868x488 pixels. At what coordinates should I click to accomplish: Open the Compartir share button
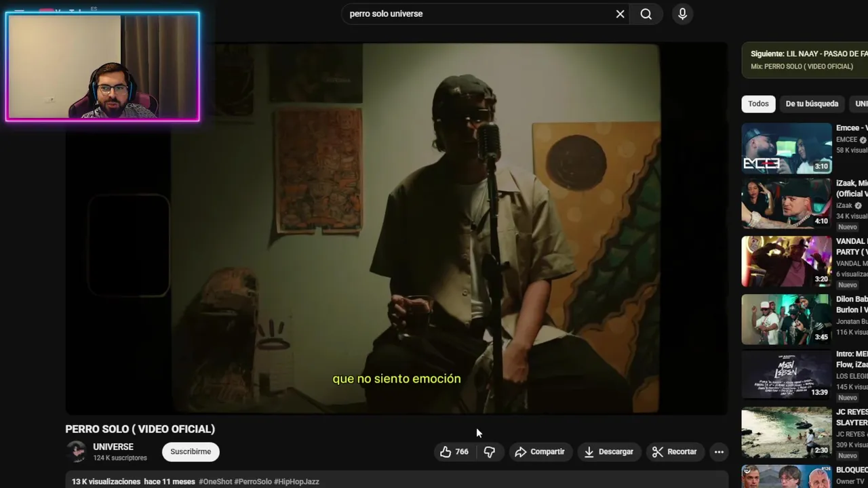(x=540, y=451)
